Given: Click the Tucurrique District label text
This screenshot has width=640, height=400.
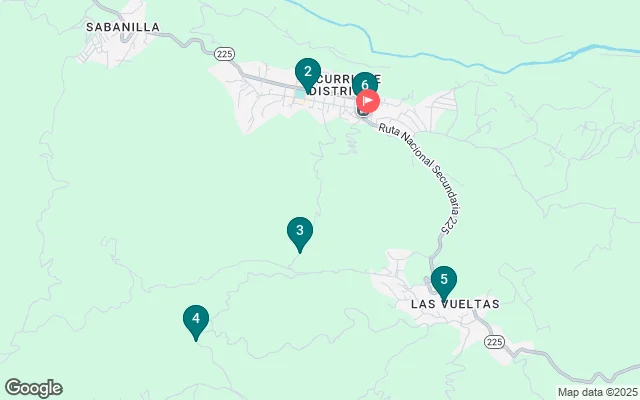Looking at the screenshot, I should (x=345, y=84).
